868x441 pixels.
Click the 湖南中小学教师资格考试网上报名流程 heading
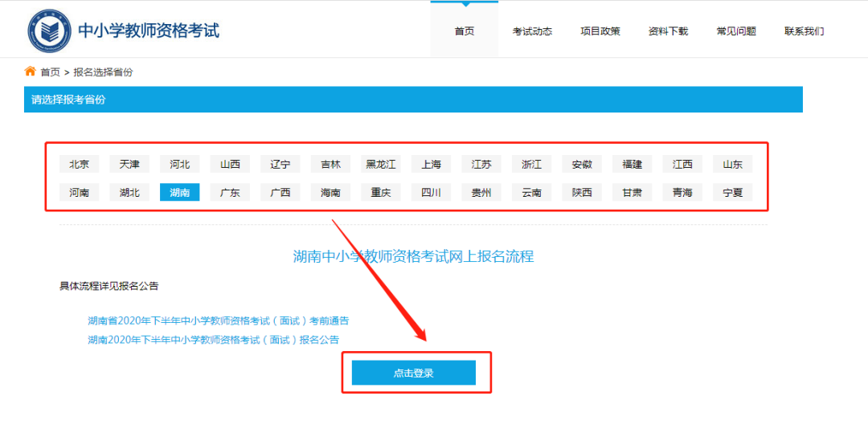414,256
